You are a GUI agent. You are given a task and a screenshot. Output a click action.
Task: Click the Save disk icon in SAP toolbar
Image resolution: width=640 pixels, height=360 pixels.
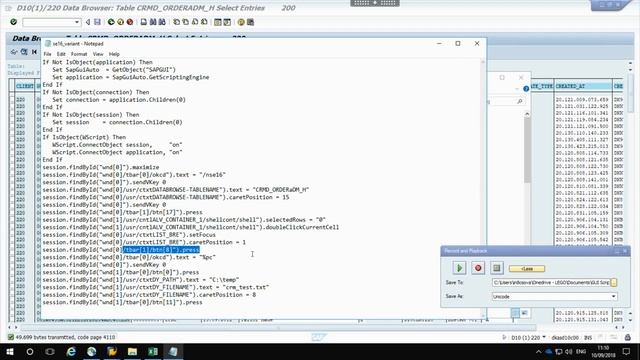pyautogui.click(x=97, y=22)
